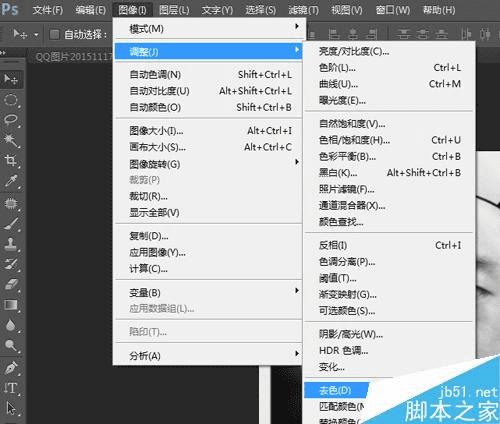
Task: Open the 滤镜(T) menu
Action: coord(304,10)
